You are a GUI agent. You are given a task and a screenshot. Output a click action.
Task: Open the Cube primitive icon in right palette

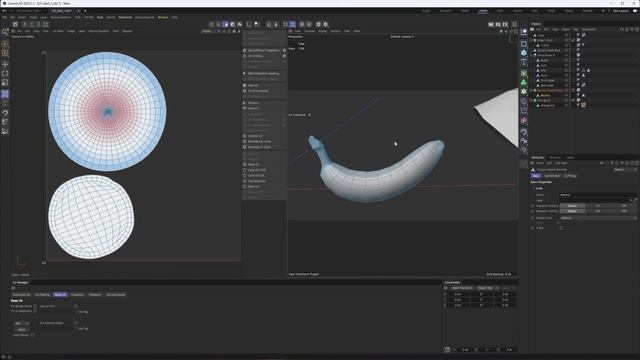point(524,43)
